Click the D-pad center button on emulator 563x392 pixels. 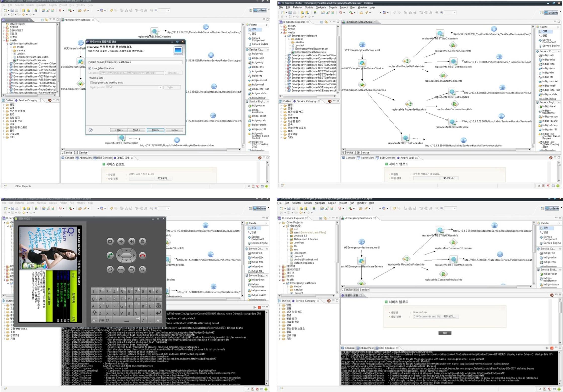coord(126,256)
